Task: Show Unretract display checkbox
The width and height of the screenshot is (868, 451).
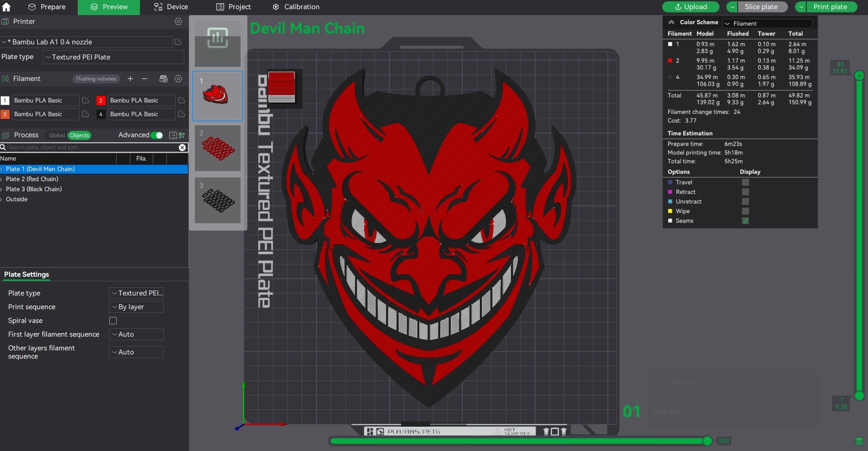Action: 745,201
